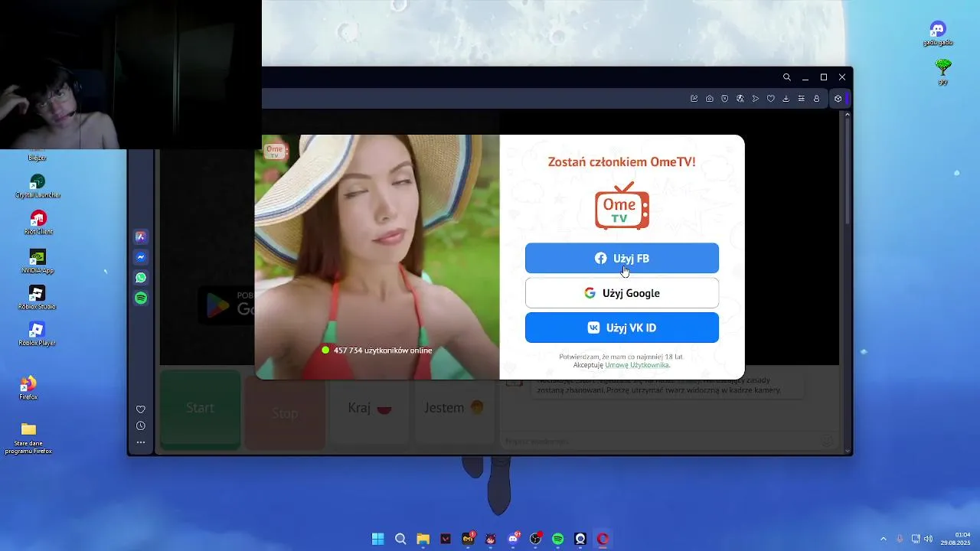
Task: Open Discord from taskbar
Action: tap(513, 539)
